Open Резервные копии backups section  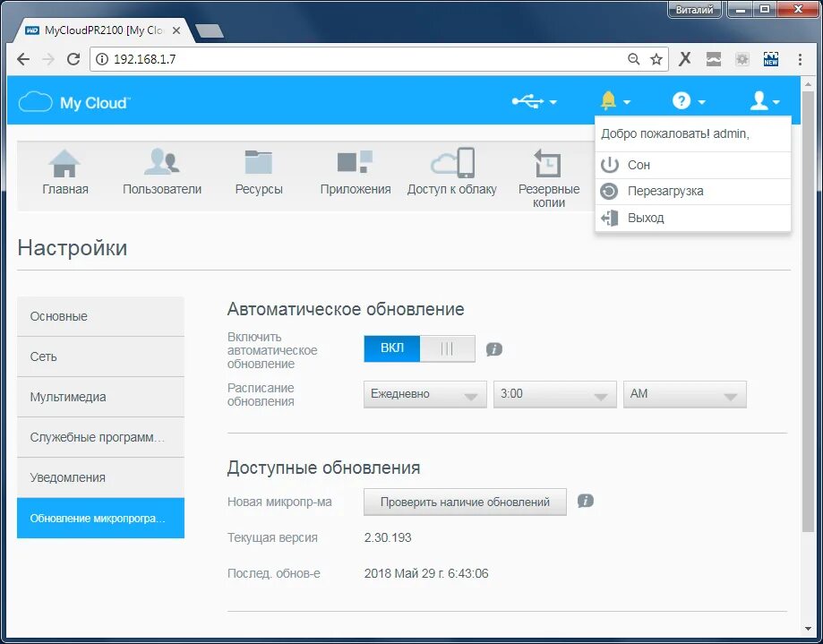[x=548, y=179]
